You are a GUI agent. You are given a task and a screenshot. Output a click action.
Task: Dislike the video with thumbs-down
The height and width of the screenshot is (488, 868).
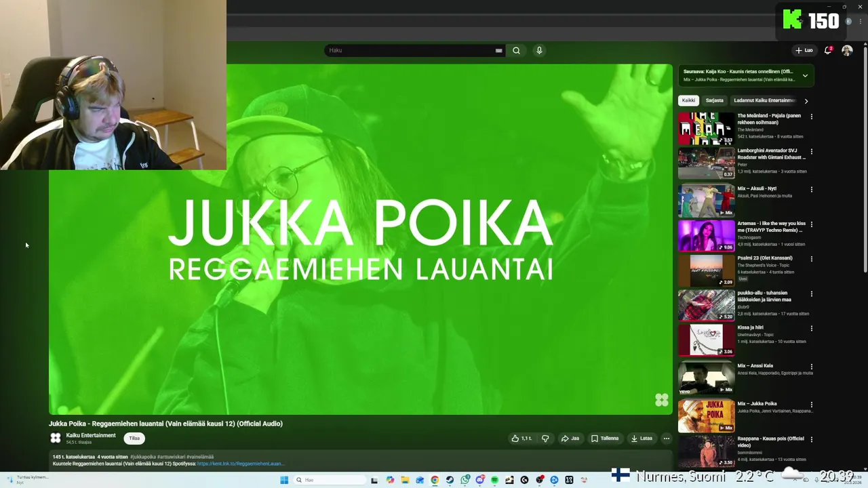[x=545, y=439]
